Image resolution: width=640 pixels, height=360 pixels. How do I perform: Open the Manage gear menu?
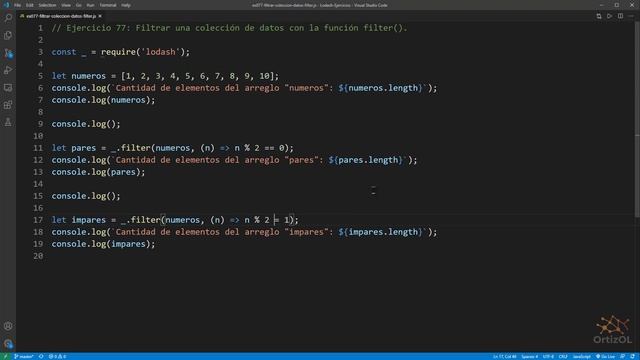[8, 343]
